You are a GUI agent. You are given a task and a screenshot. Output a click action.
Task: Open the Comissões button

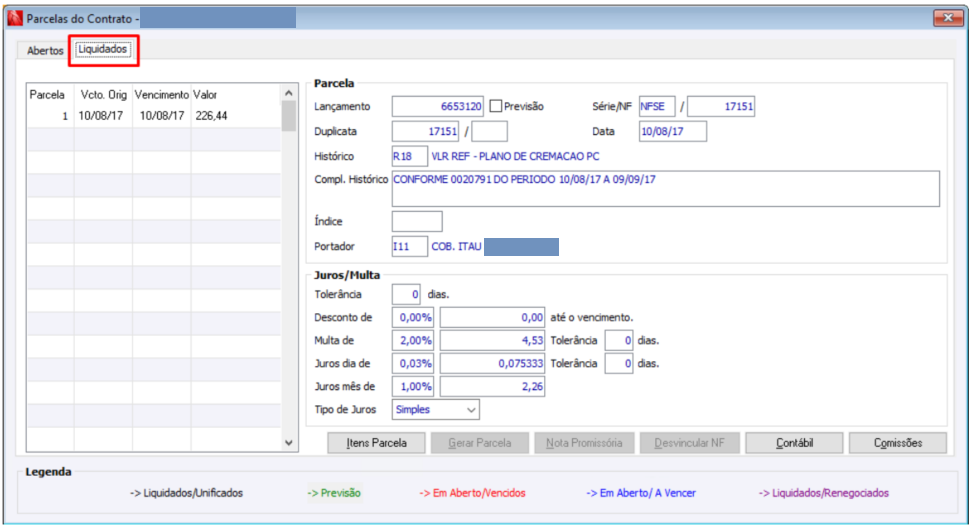point(898,443)
